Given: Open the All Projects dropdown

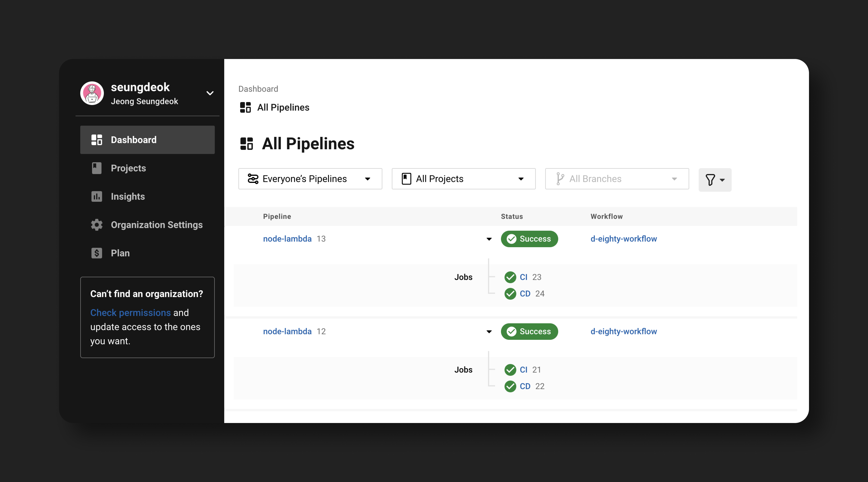Looking at the screenshot, I should (x=463, y=179).
